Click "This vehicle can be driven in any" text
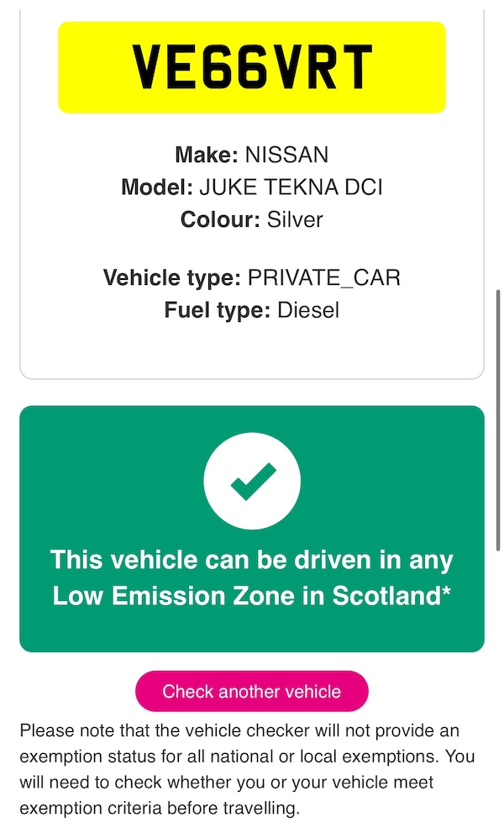 click(251, 560)
